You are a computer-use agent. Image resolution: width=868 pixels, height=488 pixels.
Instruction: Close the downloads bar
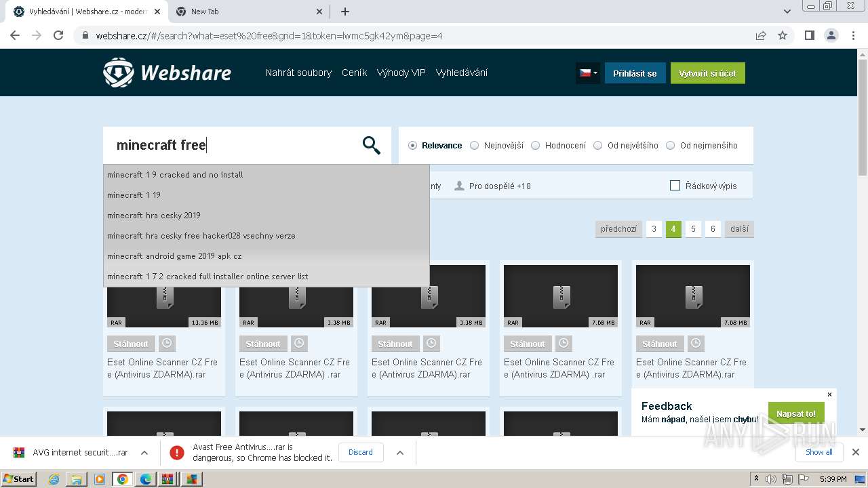coord(856,452)
